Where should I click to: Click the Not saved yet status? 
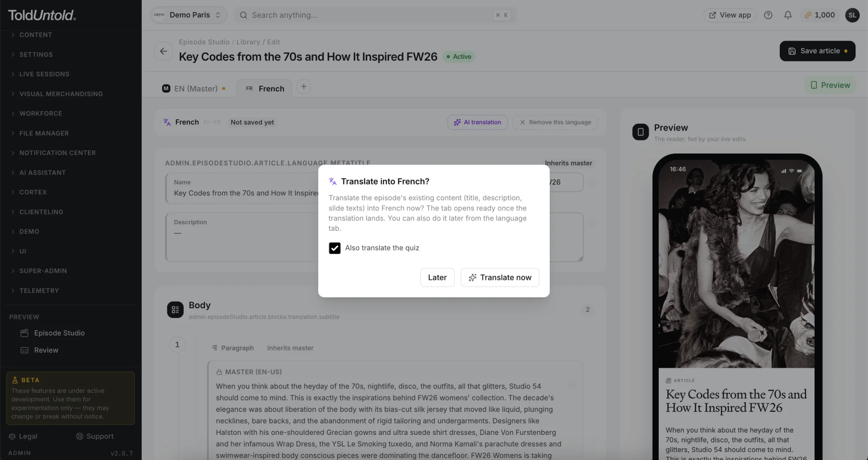[252, 123]
